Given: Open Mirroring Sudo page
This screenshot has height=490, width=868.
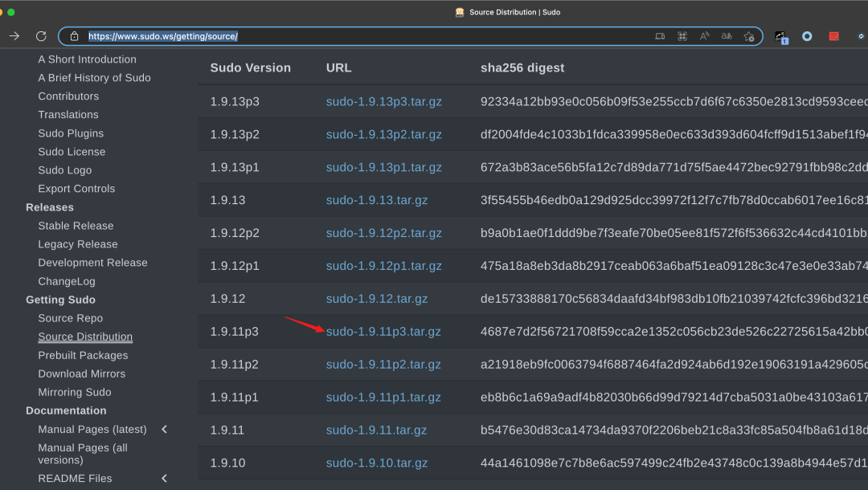Looking at the screenshot, I should click(x=74, y=392).
